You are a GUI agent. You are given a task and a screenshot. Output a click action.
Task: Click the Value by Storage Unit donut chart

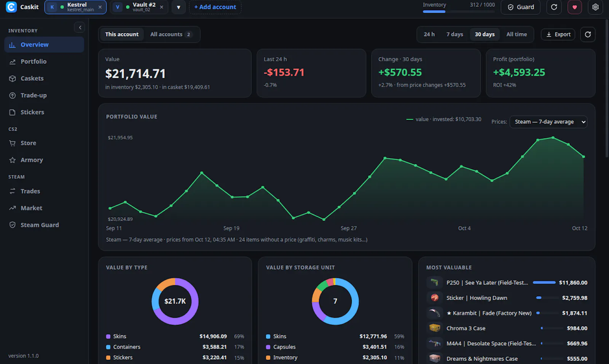(335, 301)
